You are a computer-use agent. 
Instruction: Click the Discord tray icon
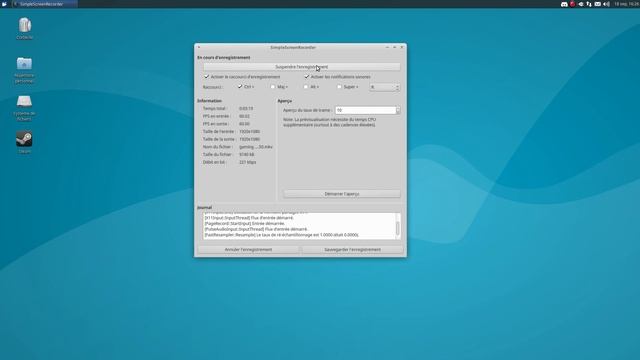(x=564, y=4)
